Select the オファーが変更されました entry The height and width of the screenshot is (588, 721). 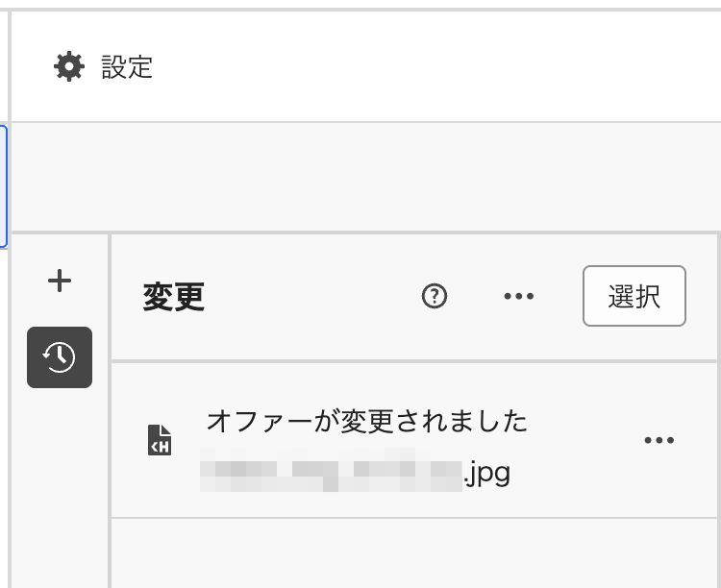point(367,421)
